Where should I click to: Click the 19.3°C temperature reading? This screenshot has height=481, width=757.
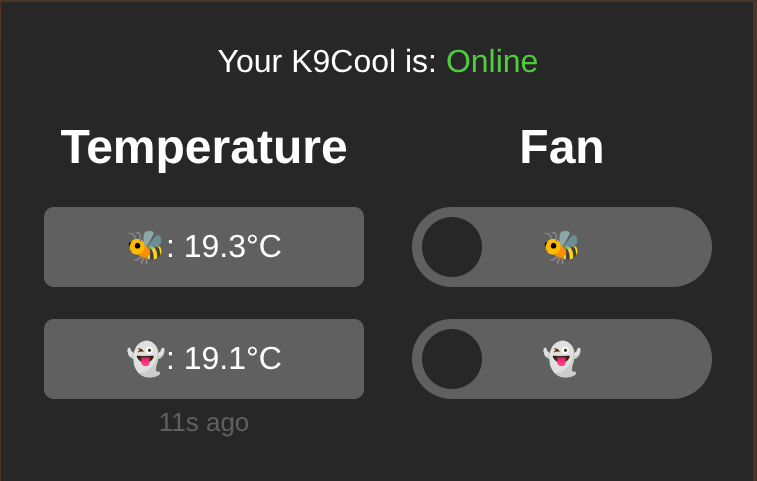point(232,247)
